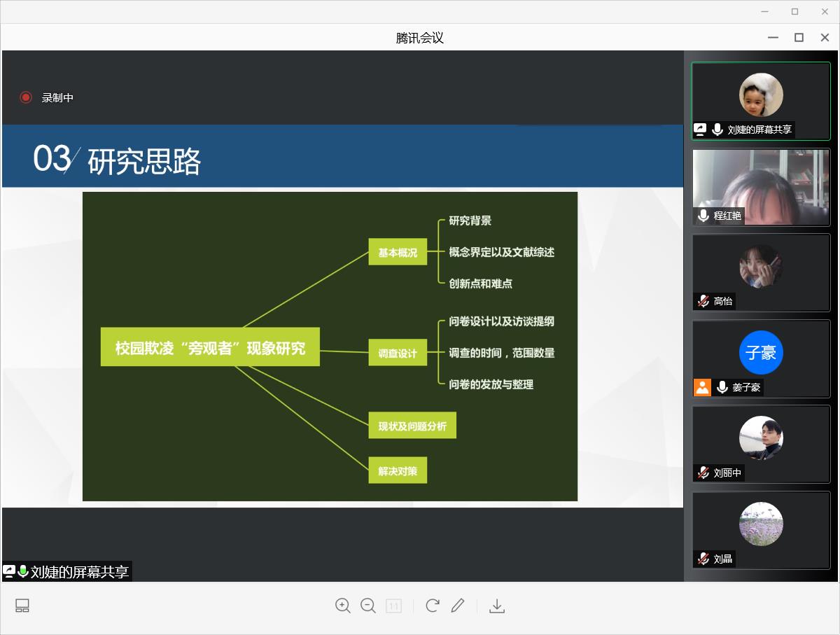Viewport: 840px width, 635px height.
Task: Click the orange host icon beside 姜子豪
Action: pos(702,387)
